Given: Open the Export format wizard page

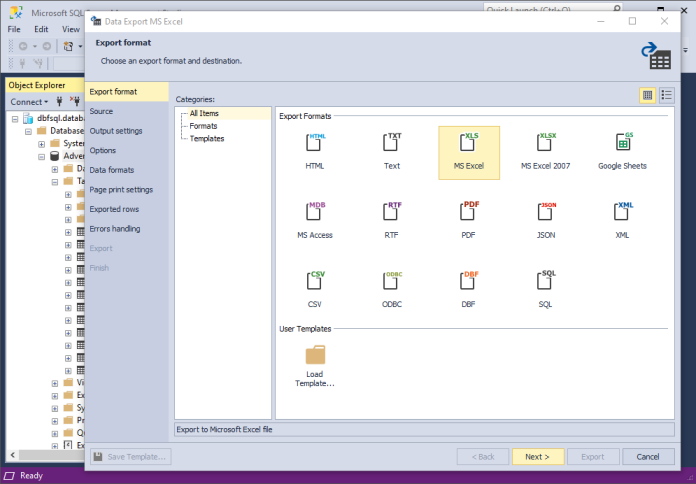Looking at the screenshot, I should 127,92.
